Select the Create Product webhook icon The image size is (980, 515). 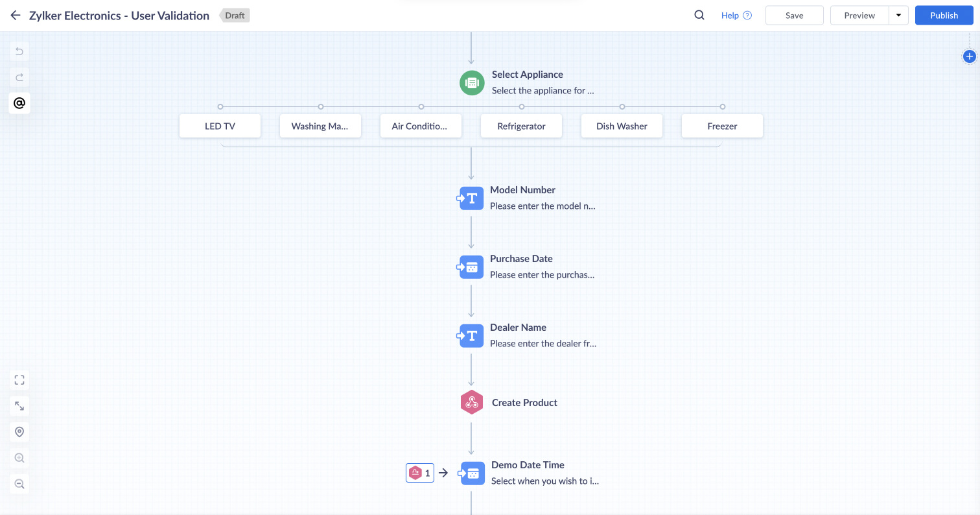[x=472, y=403]
